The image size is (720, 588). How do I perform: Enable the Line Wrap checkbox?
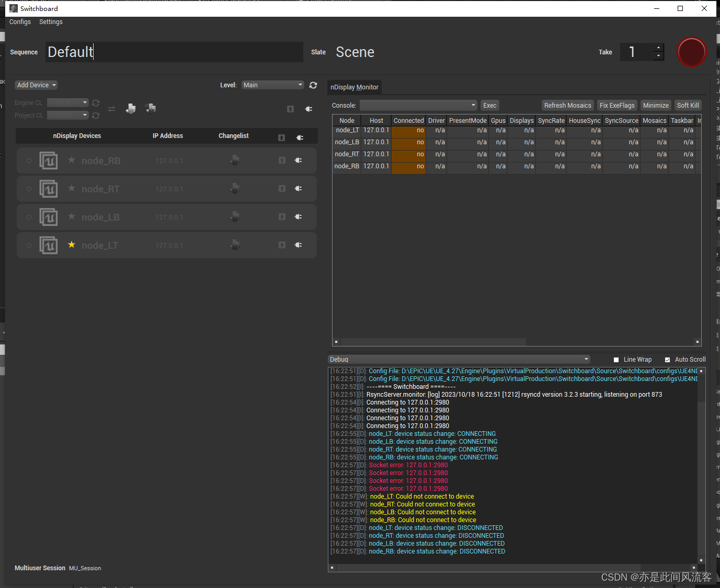click(616, 359)
